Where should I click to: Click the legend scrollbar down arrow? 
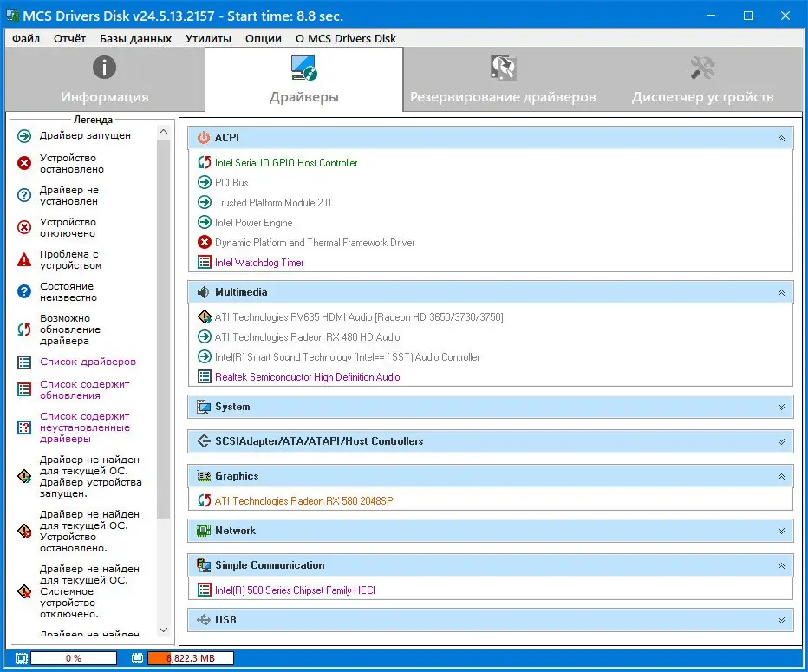click(163, 630)
